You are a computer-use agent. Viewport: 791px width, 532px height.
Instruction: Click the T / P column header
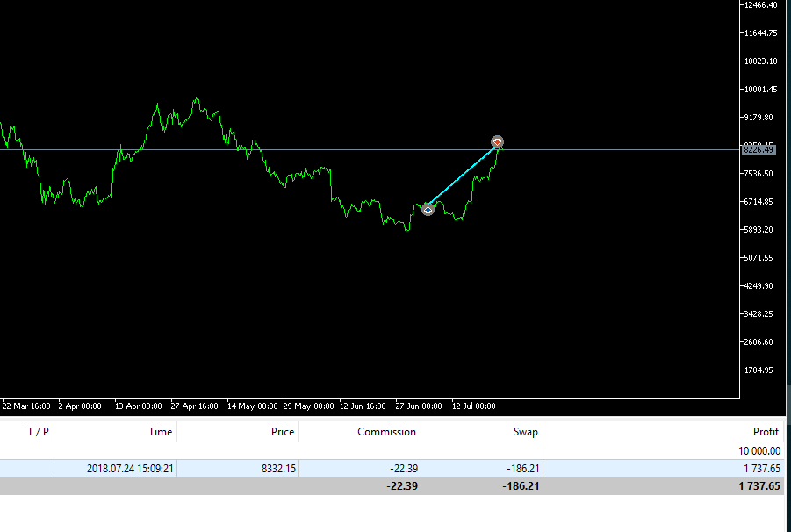point(38,432)
